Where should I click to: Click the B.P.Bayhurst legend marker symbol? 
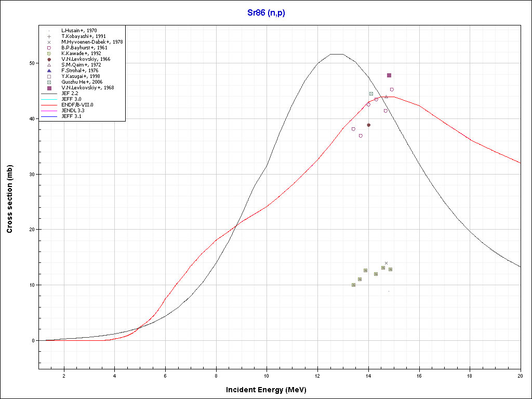click(x=49, y=48)
